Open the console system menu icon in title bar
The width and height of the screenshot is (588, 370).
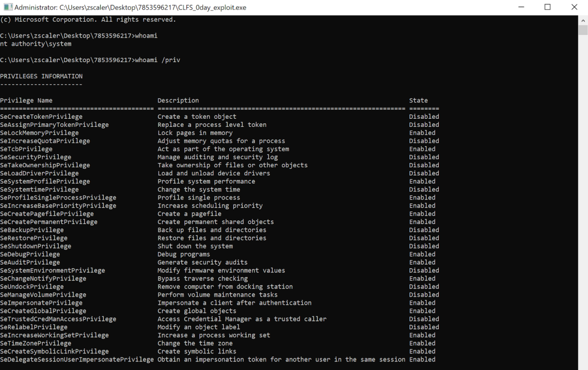[8, 8]
